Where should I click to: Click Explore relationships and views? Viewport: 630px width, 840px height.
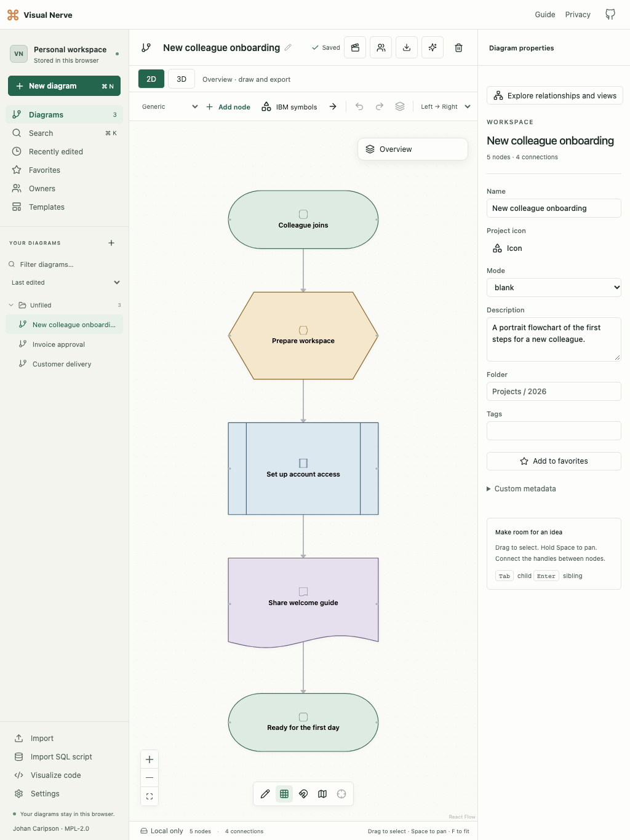click(555, 96)
